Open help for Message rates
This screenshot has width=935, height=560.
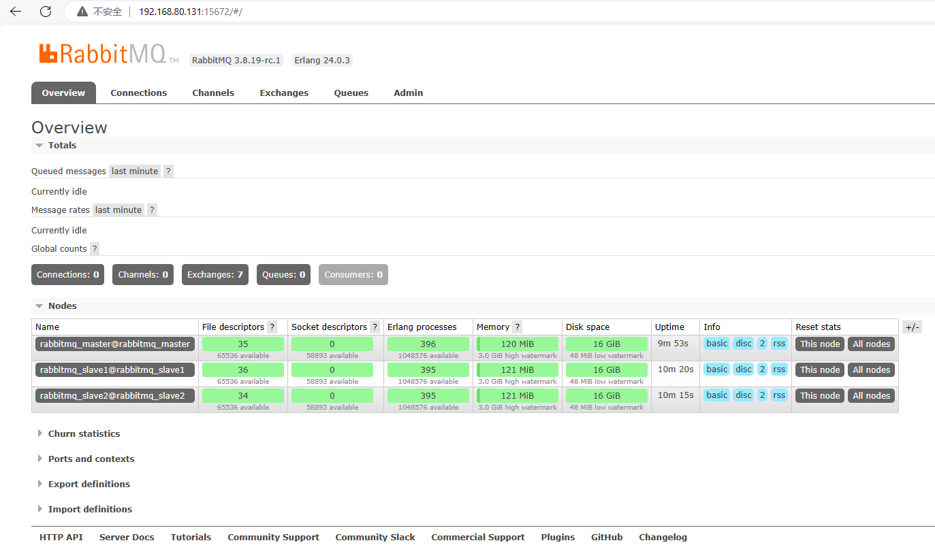(152, 210)
